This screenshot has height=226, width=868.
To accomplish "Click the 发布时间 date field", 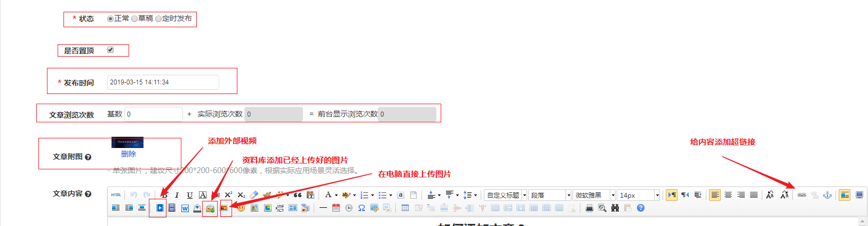I will coord(163,82).
